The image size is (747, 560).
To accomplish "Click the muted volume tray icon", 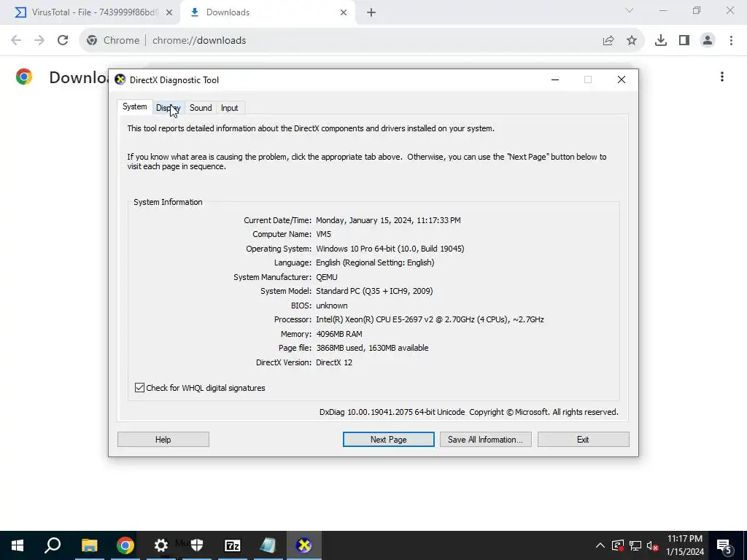I will [653, 545].
